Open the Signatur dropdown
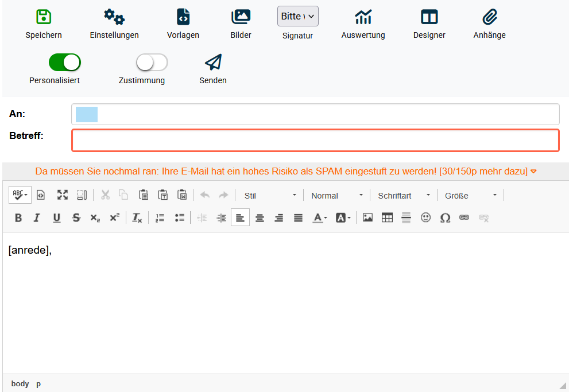The height and width of the screenshot is (392, 569). point(297,16)
